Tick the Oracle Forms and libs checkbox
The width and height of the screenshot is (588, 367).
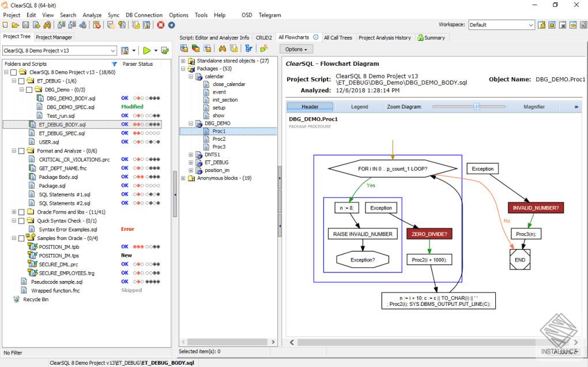[x=21, y=212]
